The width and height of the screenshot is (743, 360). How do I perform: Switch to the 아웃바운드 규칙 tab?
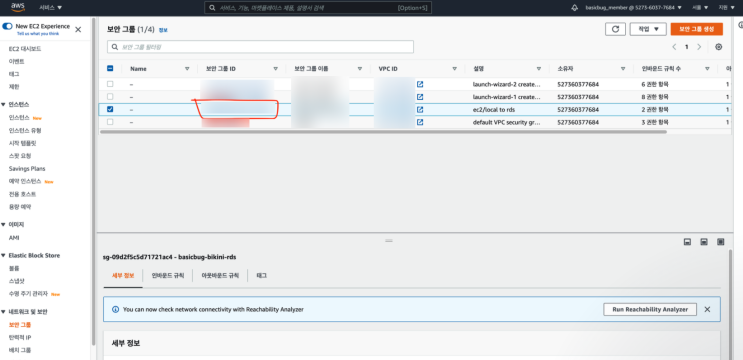(220, 276)
